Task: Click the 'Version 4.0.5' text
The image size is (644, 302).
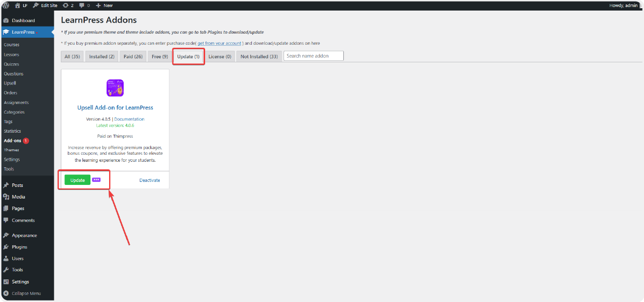Action: coord(98,119)
